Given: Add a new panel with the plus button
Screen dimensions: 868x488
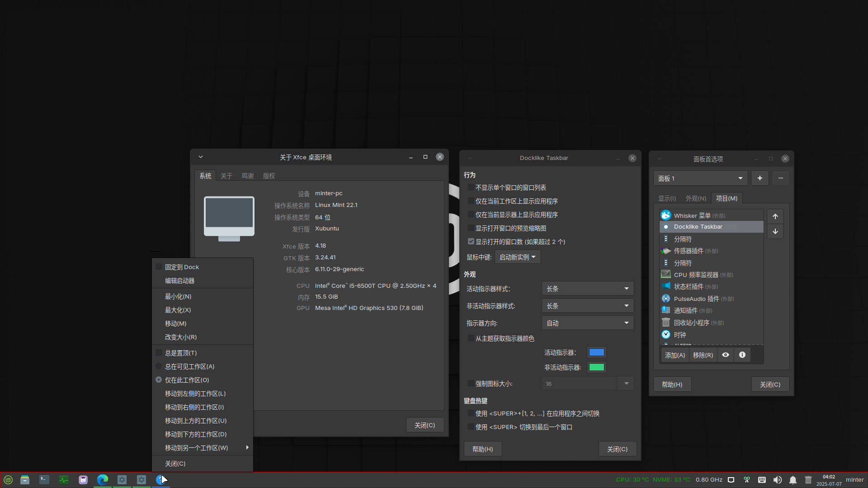Looking at the screenshot, I should point(760,178).
